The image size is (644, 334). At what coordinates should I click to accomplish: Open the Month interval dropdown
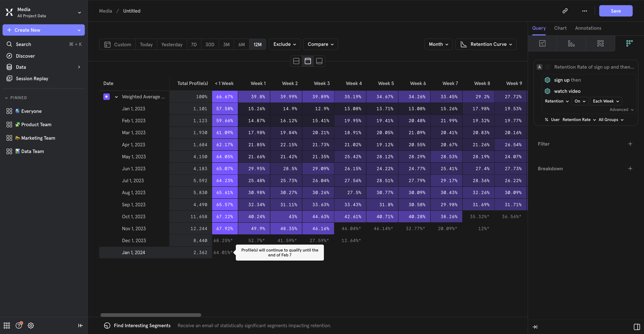[438, 44]
